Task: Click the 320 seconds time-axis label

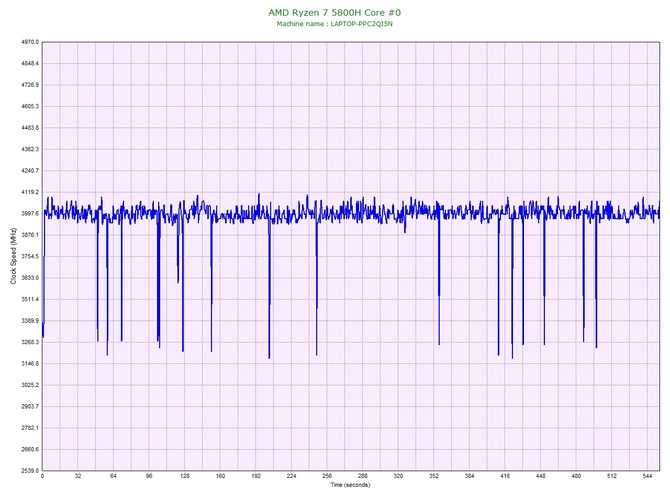Action: click(398, 476)
